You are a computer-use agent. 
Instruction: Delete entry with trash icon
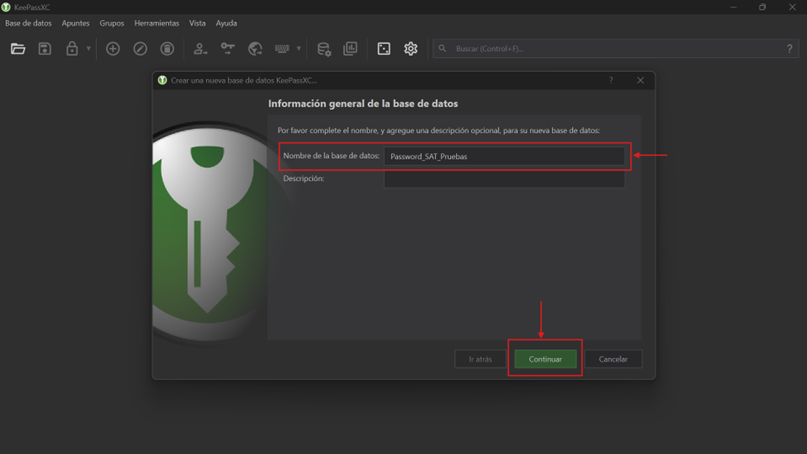pyautogui.click(x=167, y=49)
